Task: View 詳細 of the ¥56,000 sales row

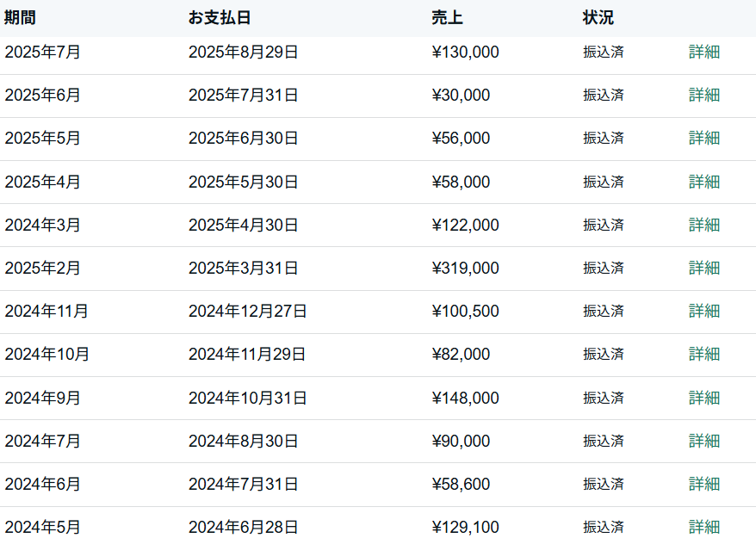Action: point(703,138)
